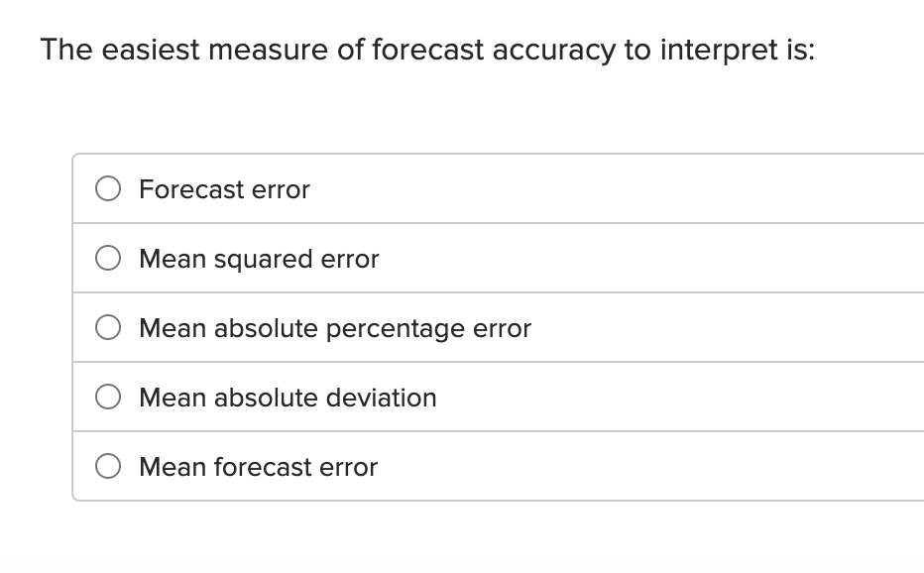Click the Mean absolute deviation label text
Screen dimensions: 924x573
click(288, 398)
